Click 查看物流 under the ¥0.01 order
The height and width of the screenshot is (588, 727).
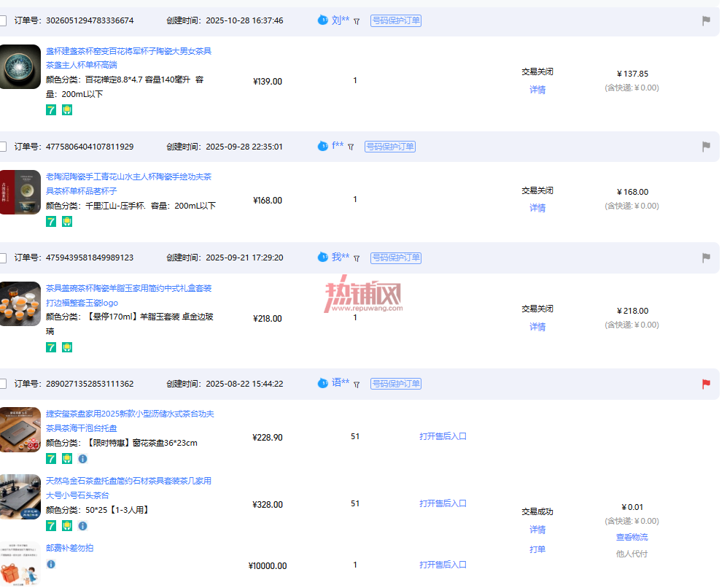(631, 537)
